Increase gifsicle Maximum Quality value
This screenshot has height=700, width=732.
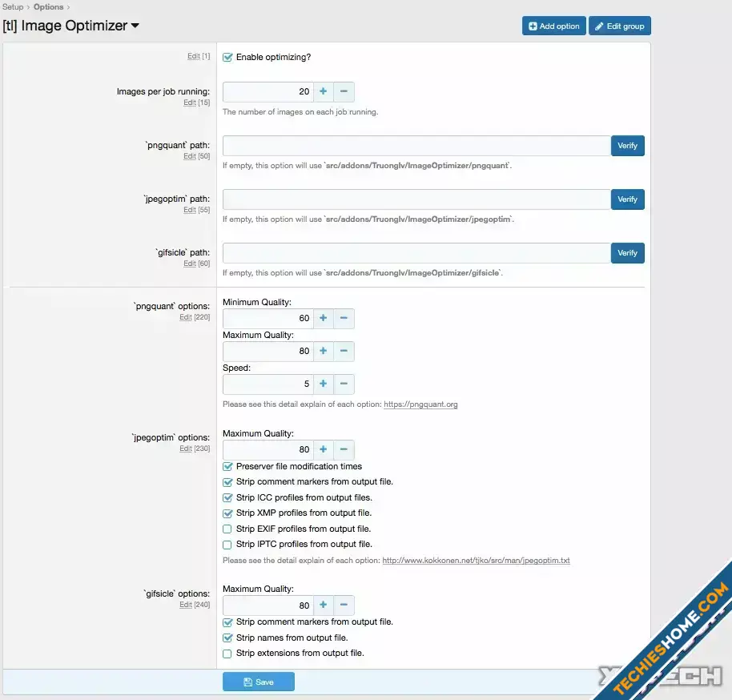[x=324, y=606]
